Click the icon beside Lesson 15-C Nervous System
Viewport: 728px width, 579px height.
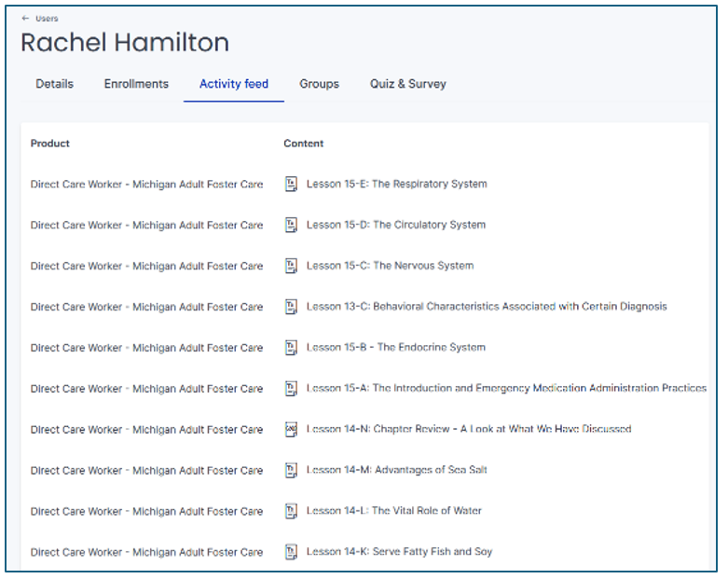[x=291, y=266]
